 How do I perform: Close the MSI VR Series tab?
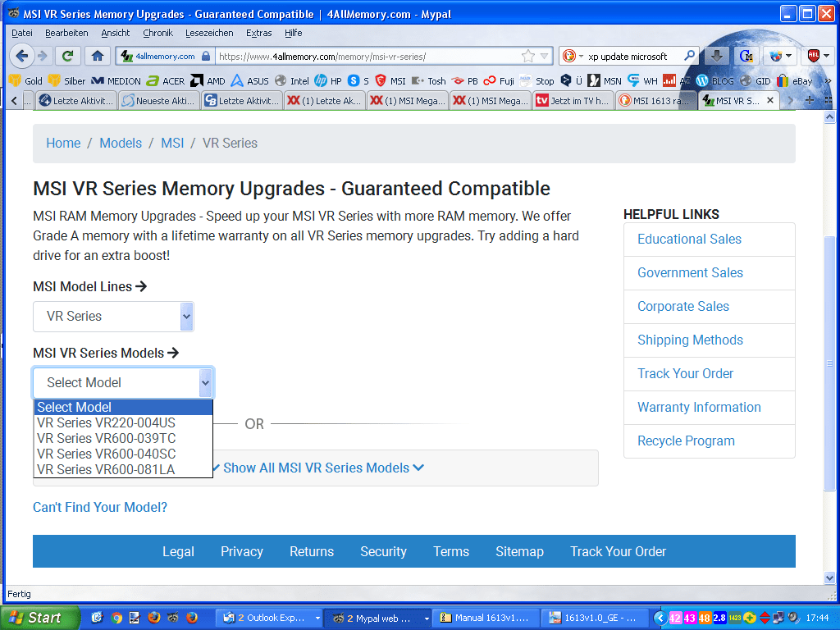769,100
